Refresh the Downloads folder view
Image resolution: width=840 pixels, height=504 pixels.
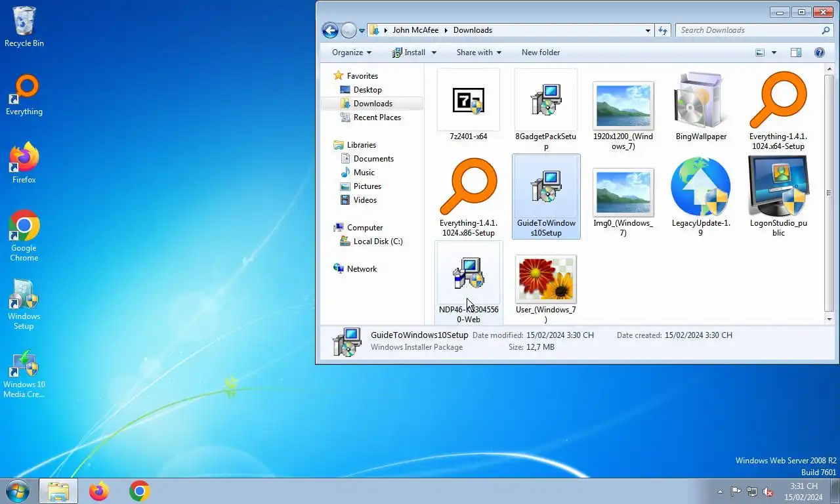663,30
